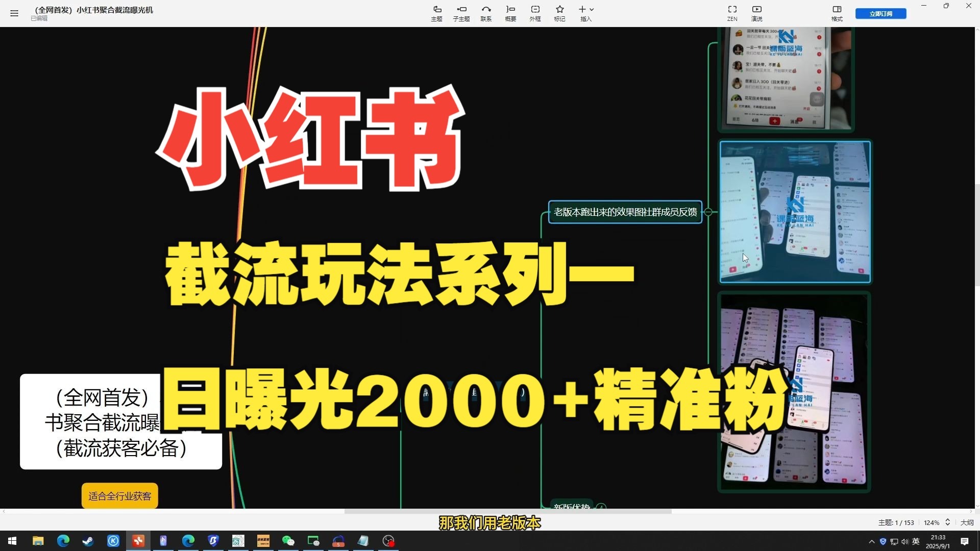Open Microsoft Edge first taskbar icon

click(63, 541)
